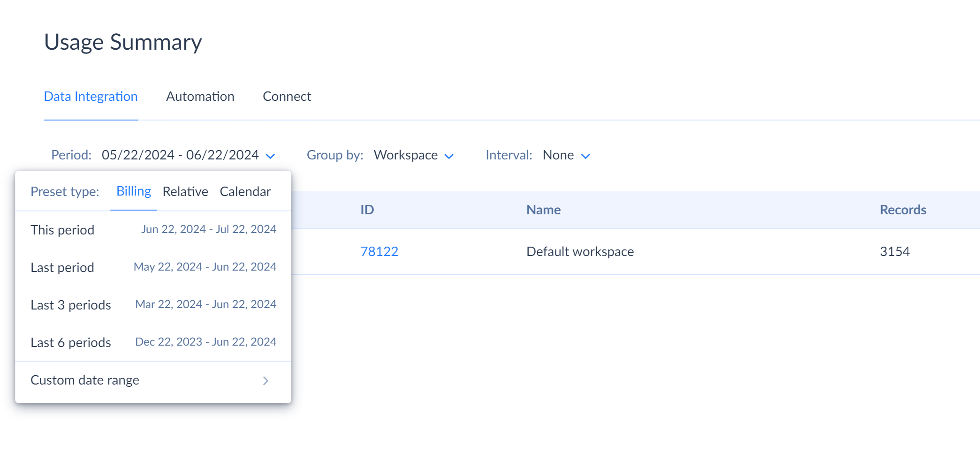Switch to the Automation tab
This screenshot has width=980, height=453.
click(200, 96)
